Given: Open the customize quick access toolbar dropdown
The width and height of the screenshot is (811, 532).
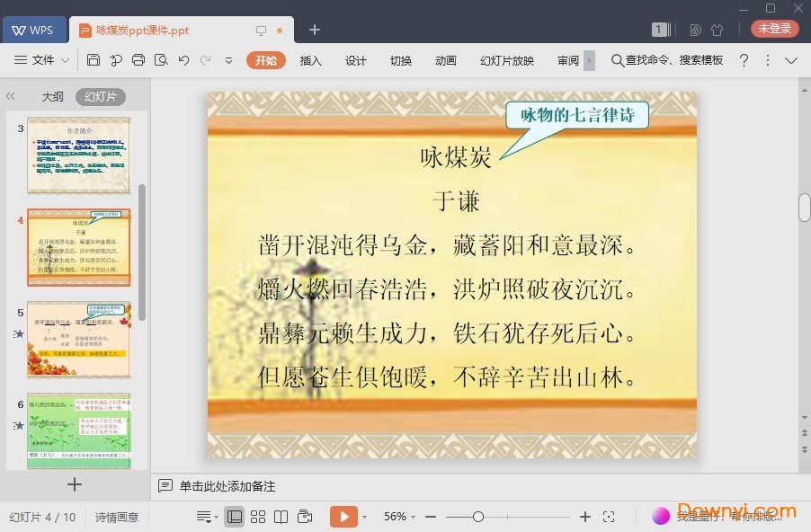Looking at the screenshot, I should pos(229,59).
